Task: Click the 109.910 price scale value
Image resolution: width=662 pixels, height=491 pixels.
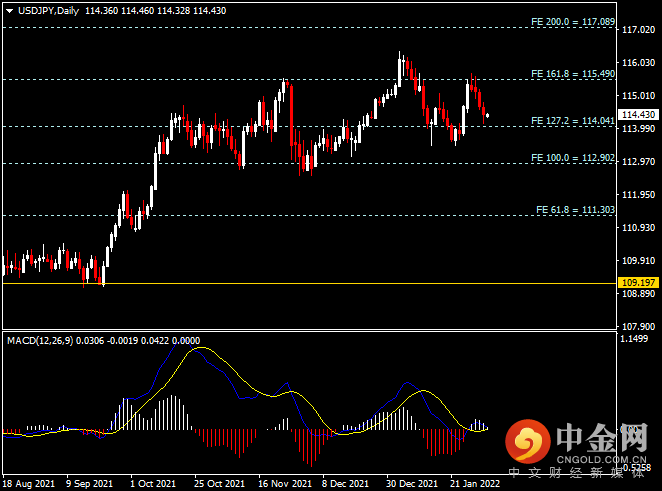Action: click(638, 260)
